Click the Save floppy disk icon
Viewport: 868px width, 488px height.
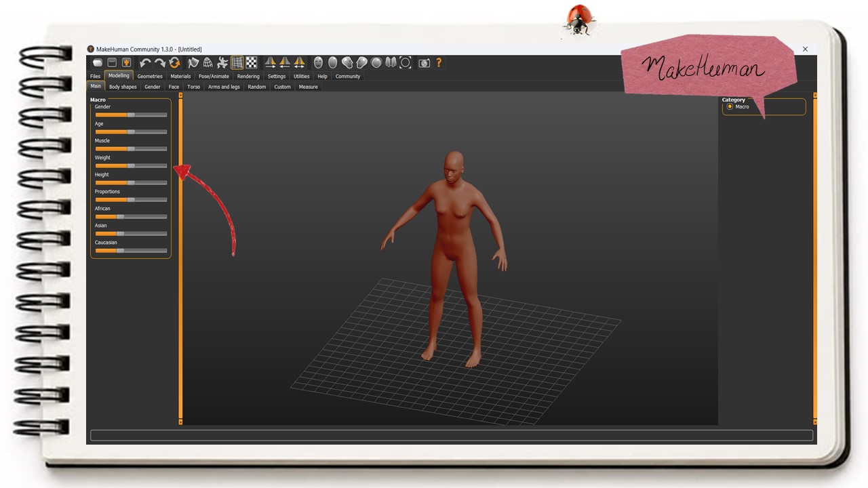113,63
